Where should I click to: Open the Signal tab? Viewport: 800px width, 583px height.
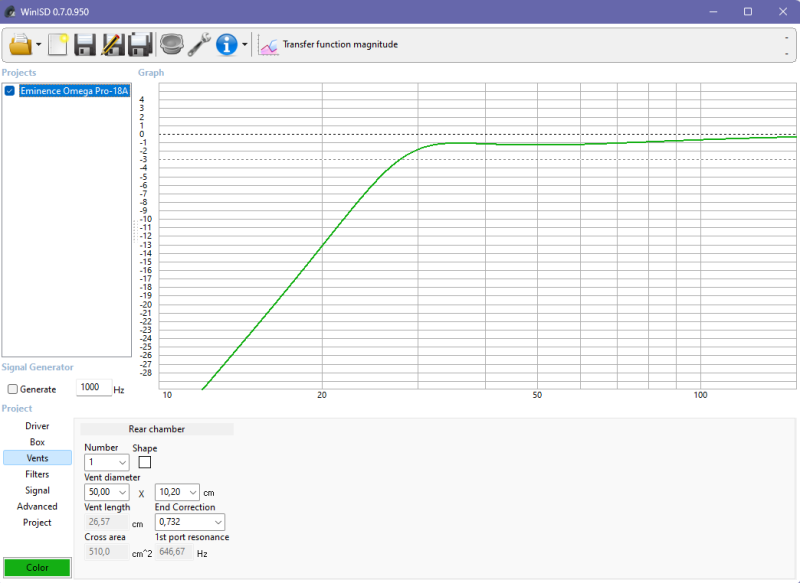37,490
